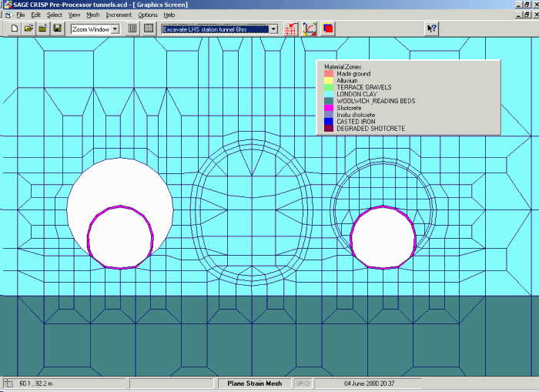Screen dimensions: 539x392
Task: Click the red mesh grid tool icon
Action: tap(291, 29)
